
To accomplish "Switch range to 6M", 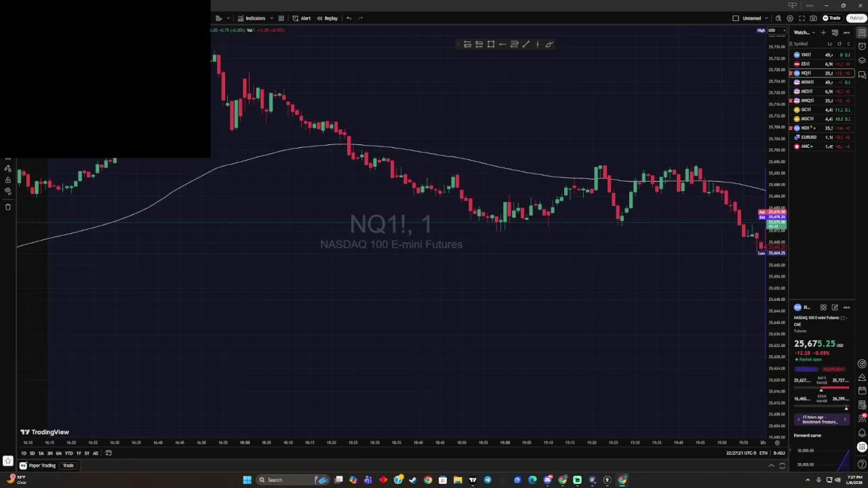I will 58,453.
